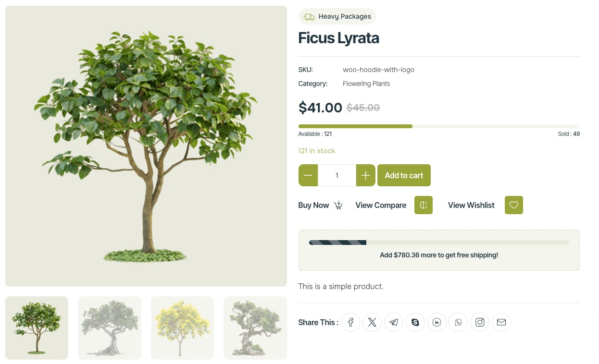Share product on Facebook
599x364 pixels.
pyautogui.click(x=350, y=322)
